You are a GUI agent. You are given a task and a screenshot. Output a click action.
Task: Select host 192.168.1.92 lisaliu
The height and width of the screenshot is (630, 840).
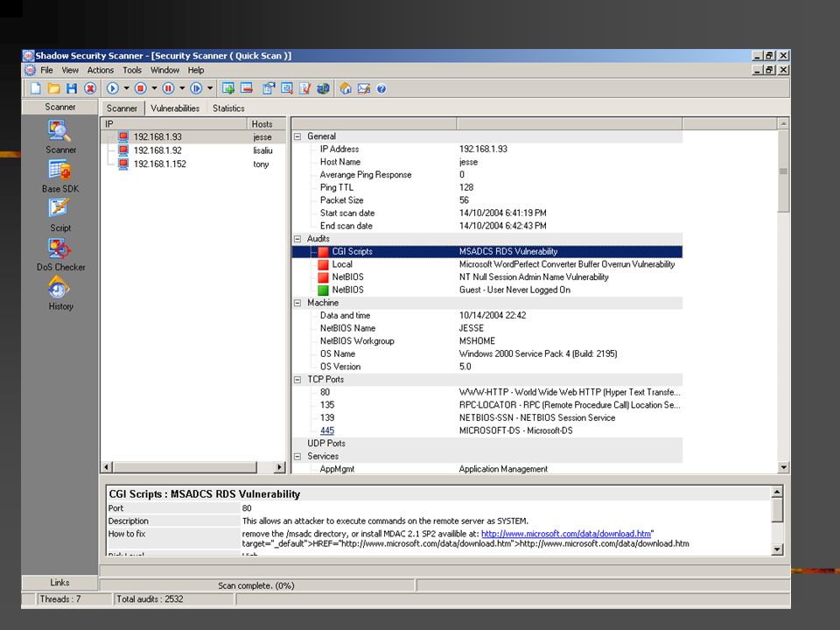click(x=193, y=150)
